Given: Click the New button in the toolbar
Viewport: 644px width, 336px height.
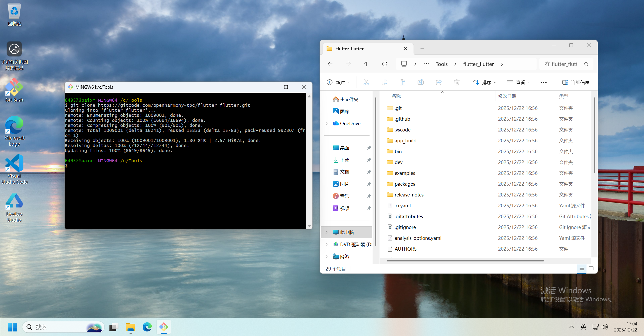Looking at the screenshot, I should point(338,82).
